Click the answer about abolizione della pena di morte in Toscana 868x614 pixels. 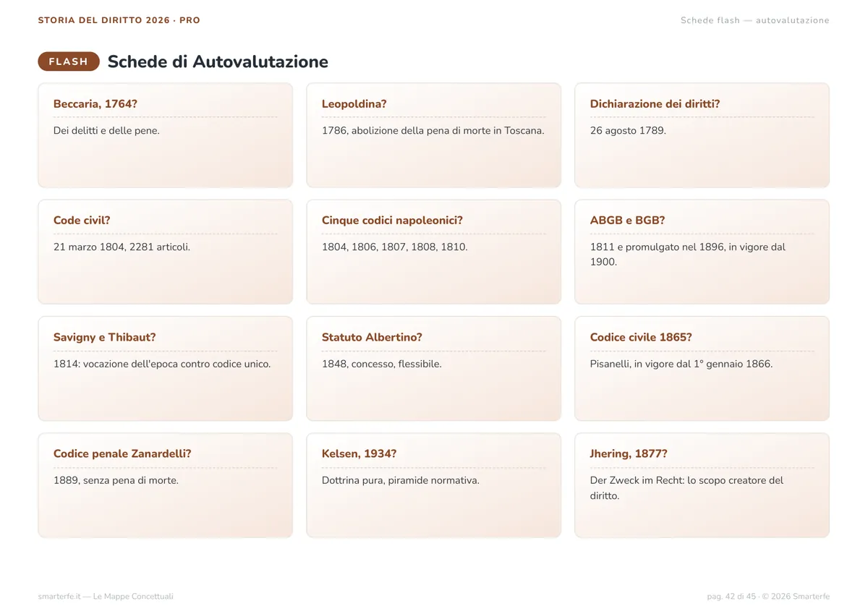click(x=433, y=131)
